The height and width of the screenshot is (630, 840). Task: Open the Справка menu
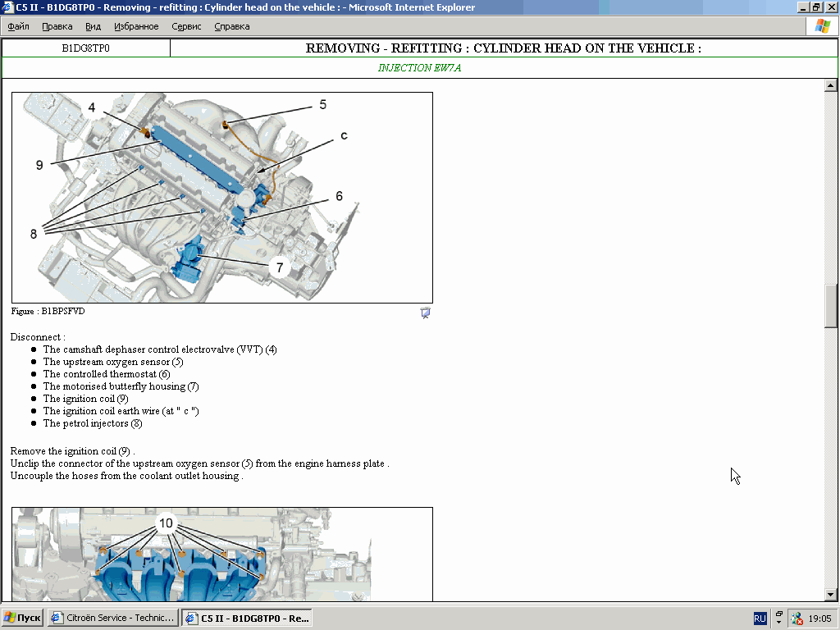coord(231,26)
